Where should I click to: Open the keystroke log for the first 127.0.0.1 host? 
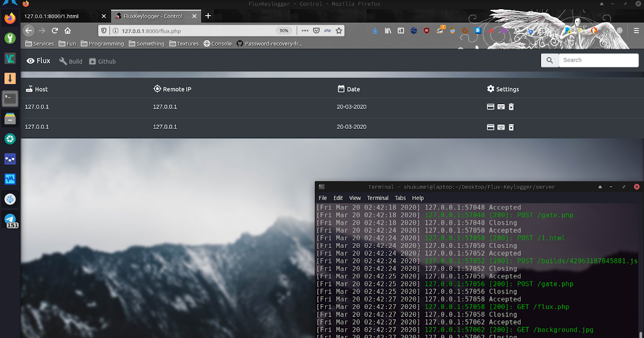(501, 107)
